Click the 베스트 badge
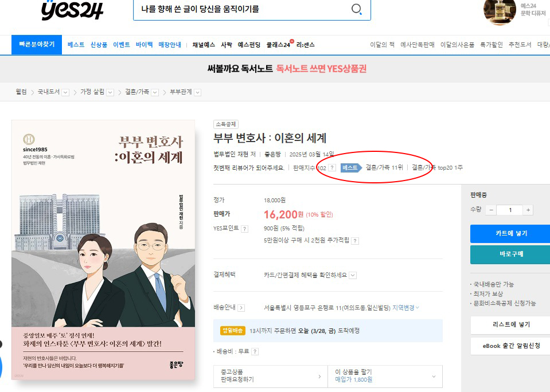The width and height of the screenshot is (550, 392). 350,168
